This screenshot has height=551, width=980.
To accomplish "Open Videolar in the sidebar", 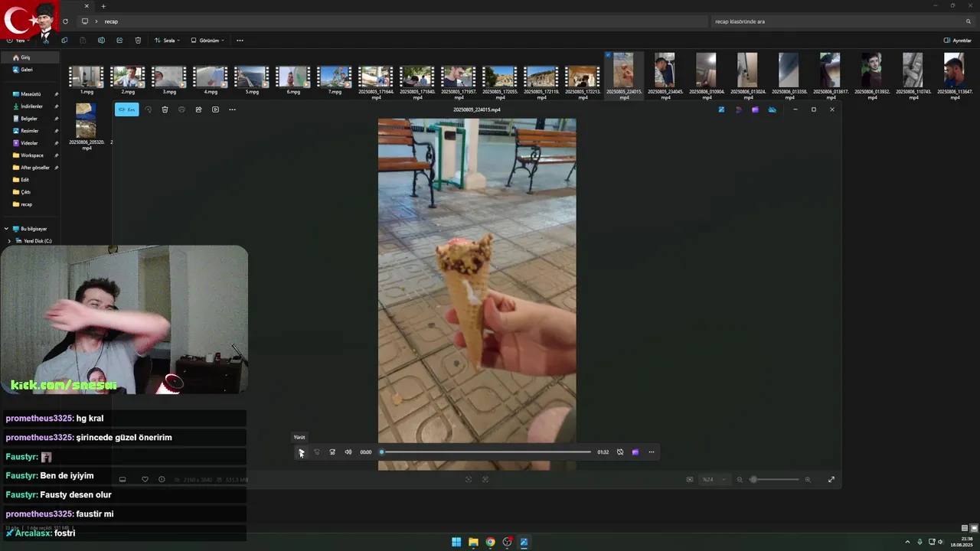I will tap(31, 143).
